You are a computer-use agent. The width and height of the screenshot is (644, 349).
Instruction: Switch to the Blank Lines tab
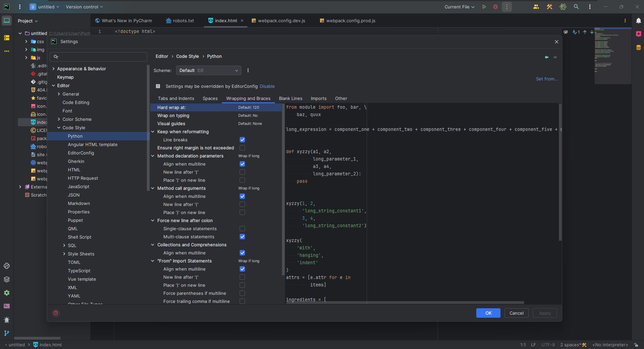pos(290,98)
